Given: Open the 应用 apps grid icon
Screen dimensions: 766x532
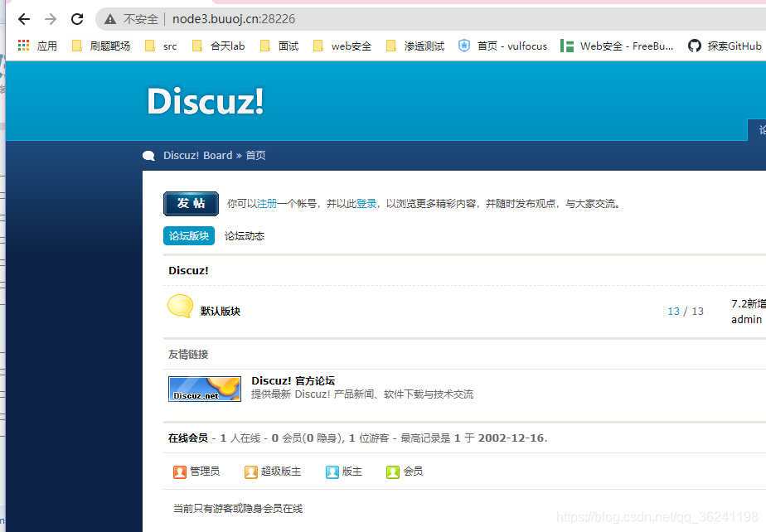Looking at the screenshot, I should point(23,46).
